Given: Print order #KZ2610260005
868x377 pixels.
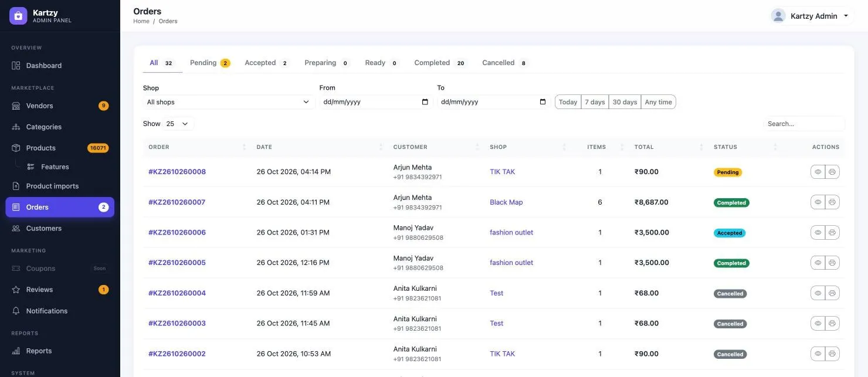Looking at the screenshot, I should (832, 263).
